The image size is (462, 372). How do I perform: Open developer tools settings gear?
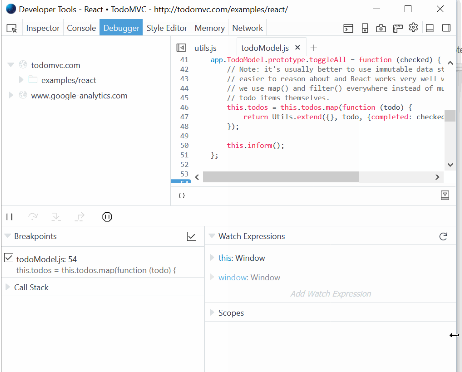tap(413, 28)
